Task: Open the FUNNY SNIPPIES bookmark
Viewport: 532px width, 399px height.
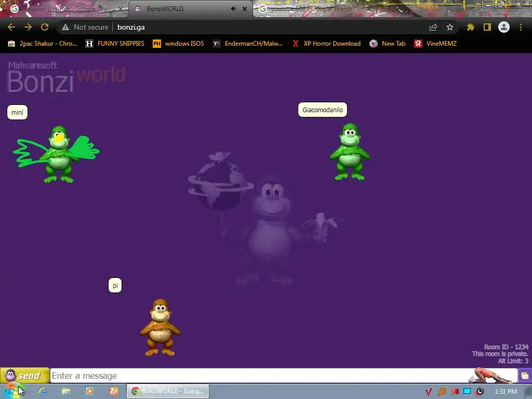Action: pos(115,44)
